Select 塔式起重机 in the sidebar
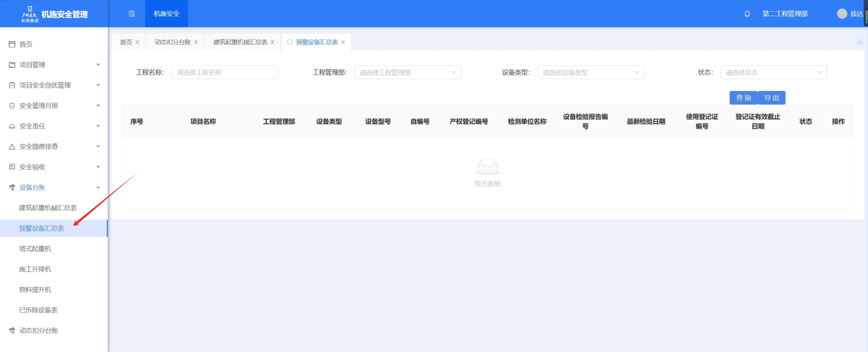The height and width of the screenshot is (352, 868). (x=35, y=249)
